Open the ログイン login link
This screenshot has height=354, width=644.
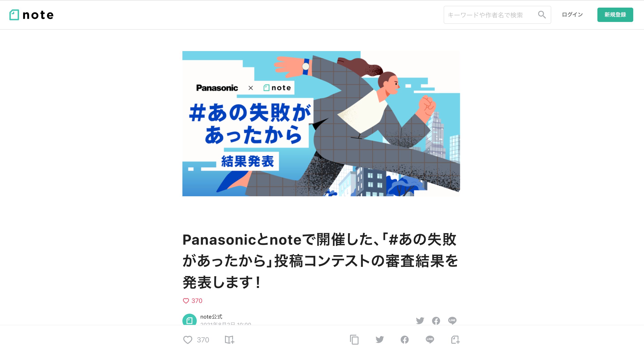point(572,15)
